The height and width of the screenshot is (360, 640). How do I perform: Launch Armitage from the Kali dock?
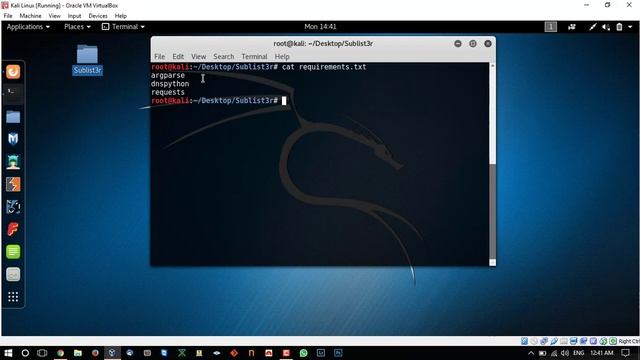click(x=13, y=162)
